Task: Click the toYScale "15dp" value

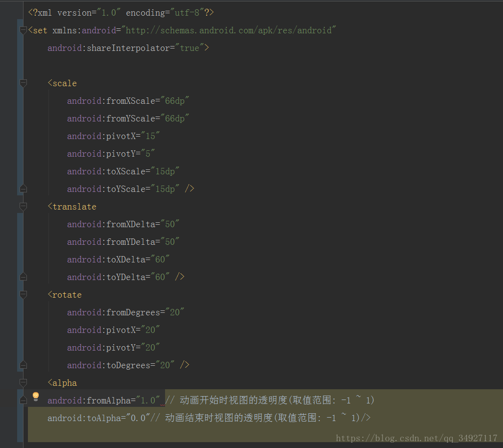Action: [x=165, y=189]
